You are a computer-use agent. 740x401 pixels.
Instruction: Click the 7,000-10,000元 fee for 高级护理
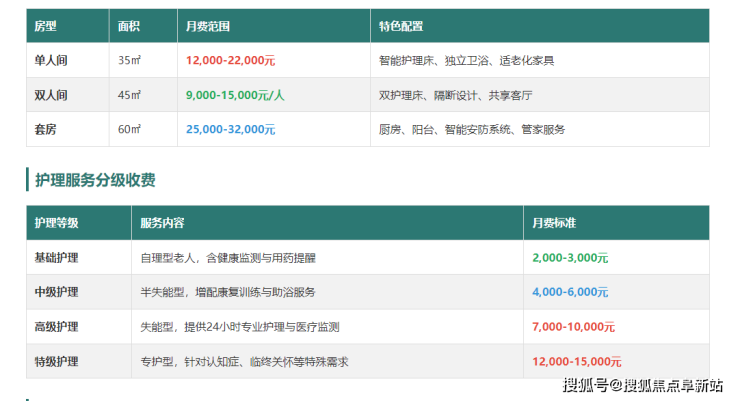[574, 327]
